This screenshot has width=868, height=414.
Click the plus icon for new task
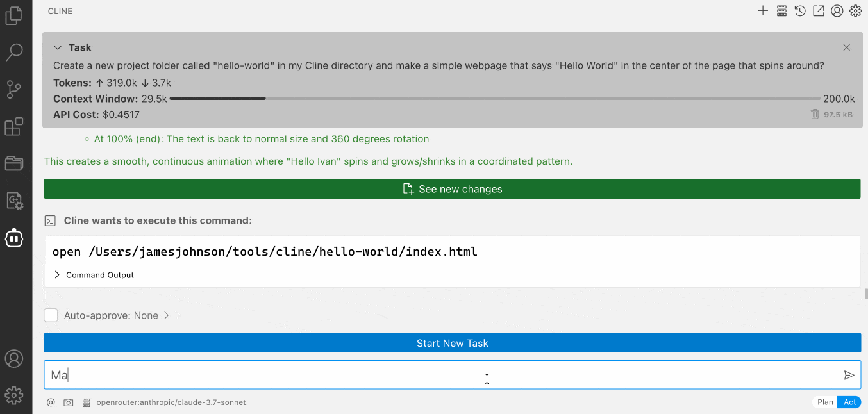[763, 11]
